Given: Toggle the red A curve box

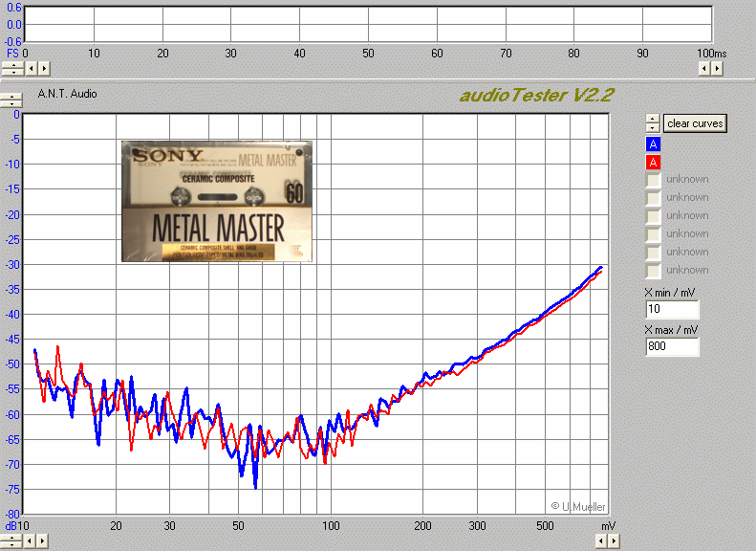Looking at the screenshot, I should tap(653, 162).
